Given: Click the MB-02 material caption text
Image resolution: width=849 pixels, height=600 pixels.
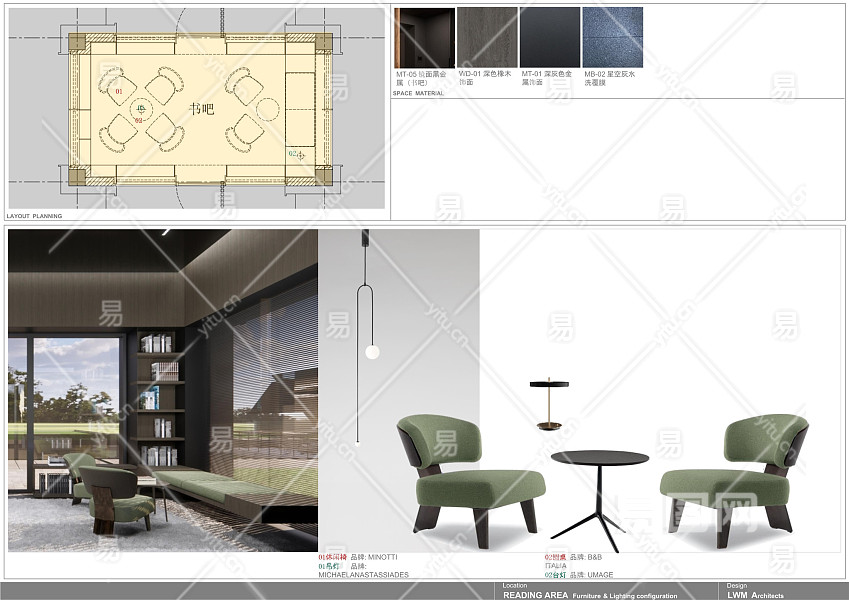Looking at the screenshot, I should tap(609, 78).
